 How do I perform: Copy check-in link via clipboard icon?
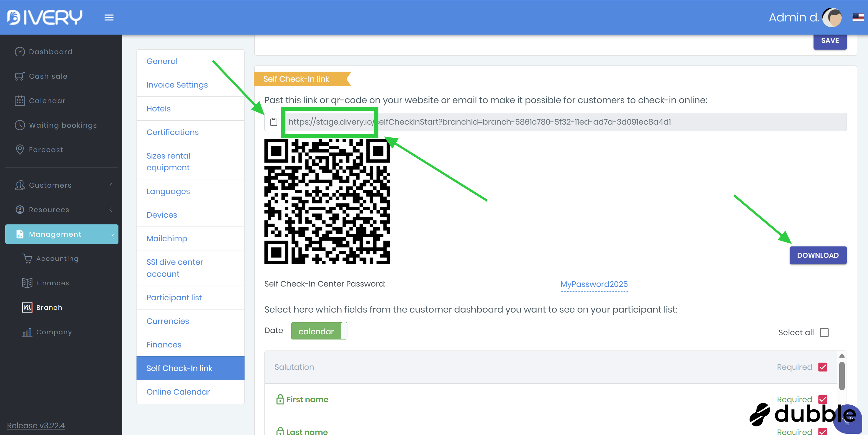pos(273,122)
